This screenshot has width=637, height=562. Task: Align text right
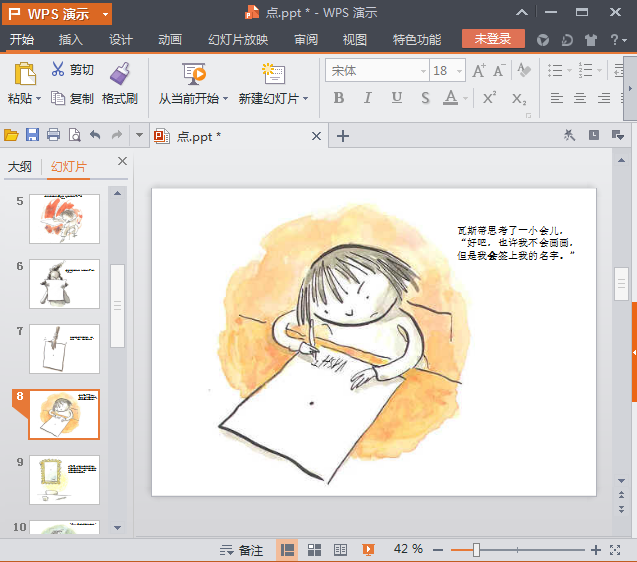(604, 98)
